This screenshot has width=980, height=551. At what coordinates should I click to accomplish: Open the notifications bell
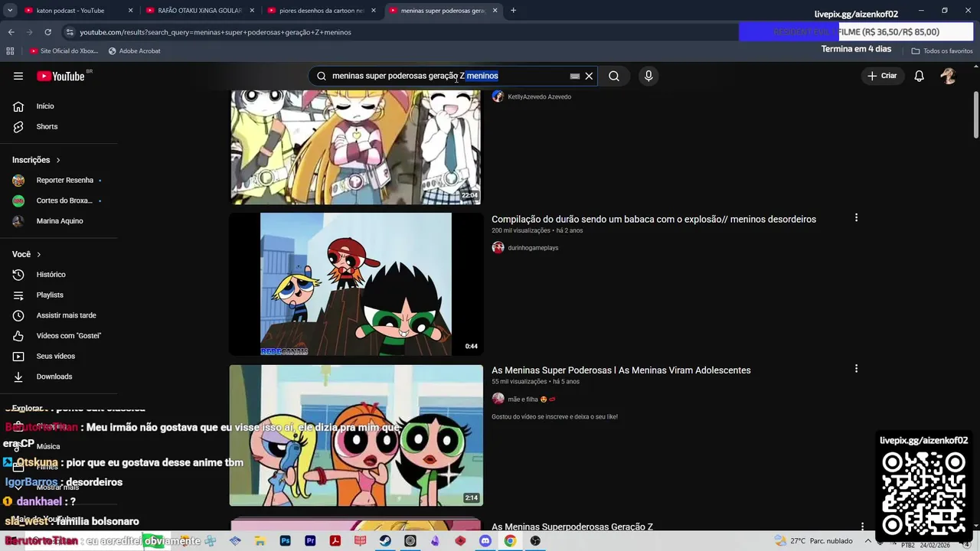[x=920, y=76]
